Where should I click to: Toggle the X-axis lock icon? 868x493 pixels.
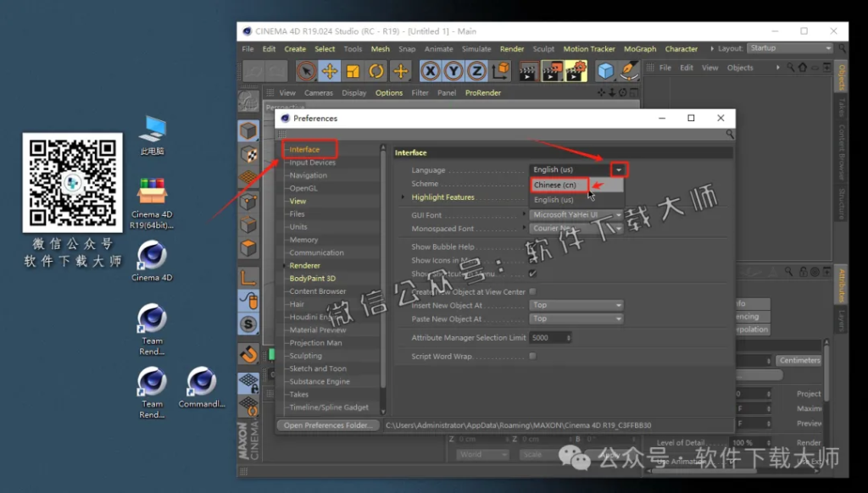coord(431,72)
